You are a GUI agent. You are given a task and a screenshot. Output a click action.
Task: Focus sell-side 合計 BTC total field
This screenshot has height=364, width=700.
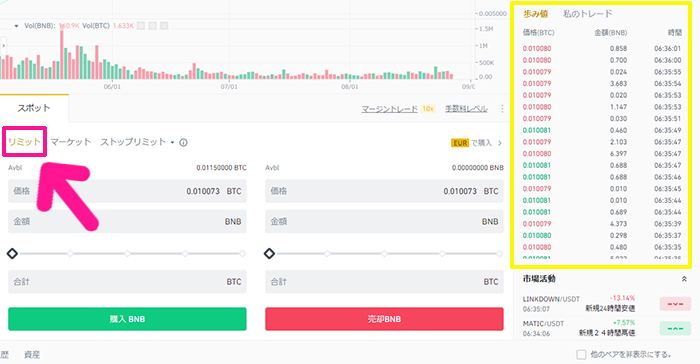384,282
